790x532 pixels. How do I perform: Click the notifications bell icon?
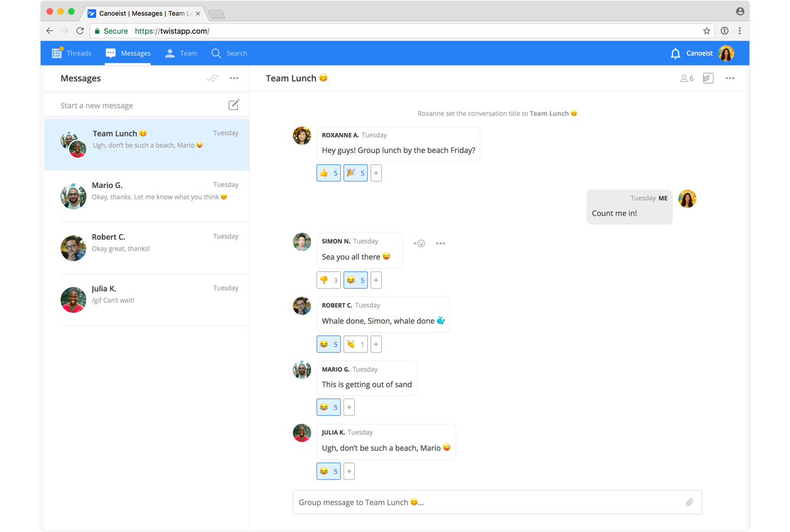(x=675, y=53)
